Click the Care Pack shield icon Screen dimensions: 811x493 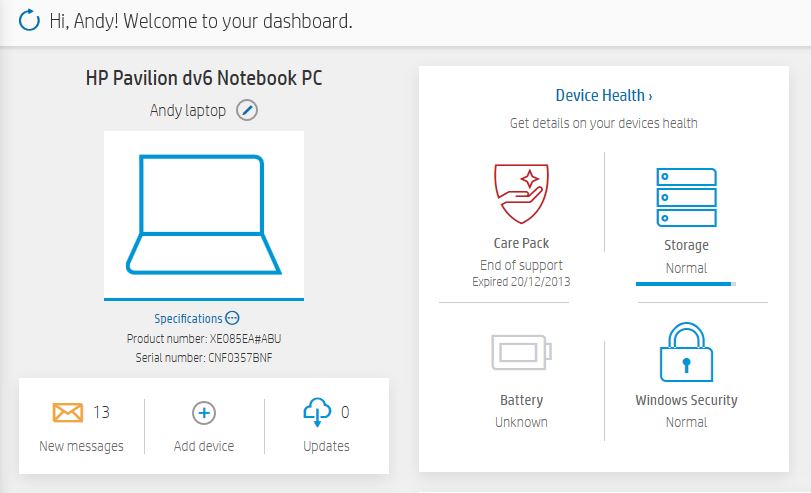[521, 193]
